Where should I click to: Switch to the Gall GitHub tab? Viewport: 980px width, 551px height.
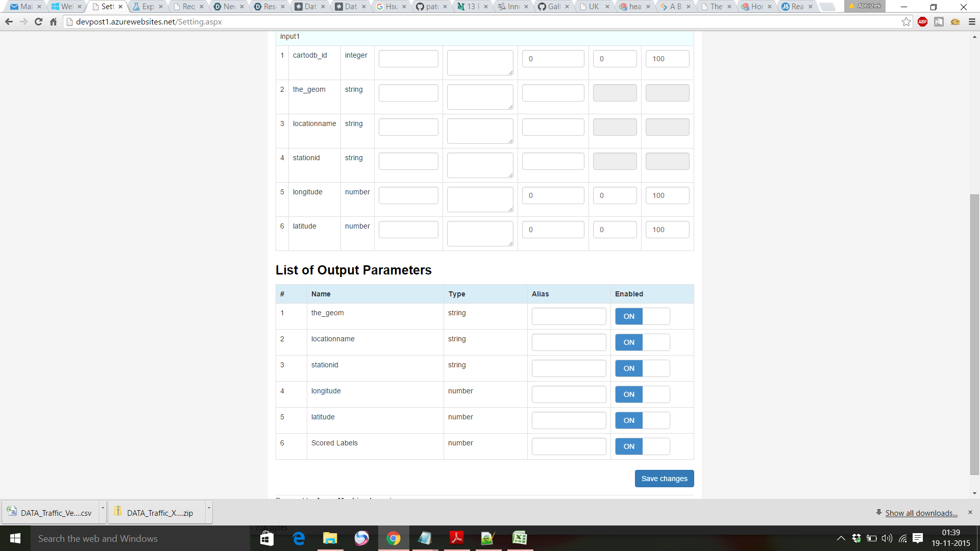pyautogui.click(x=554, y=7)
